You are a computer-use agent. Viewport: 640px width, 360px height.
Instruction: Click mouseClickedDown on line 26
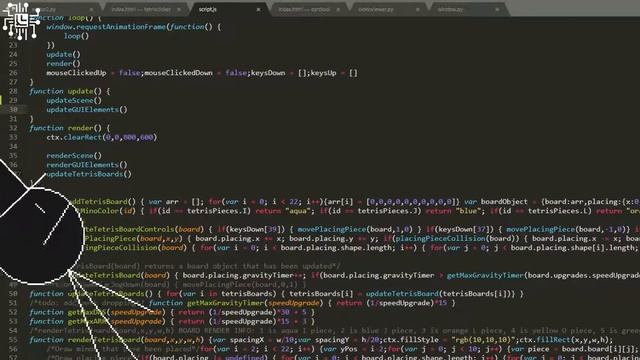pos(178,73)
